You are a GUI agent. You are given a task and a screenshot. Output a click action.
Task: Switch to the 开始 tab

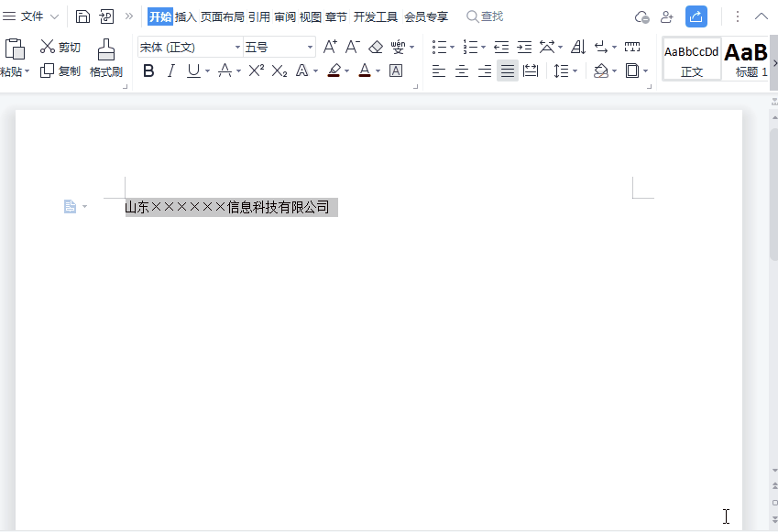[x=160, y=16]
